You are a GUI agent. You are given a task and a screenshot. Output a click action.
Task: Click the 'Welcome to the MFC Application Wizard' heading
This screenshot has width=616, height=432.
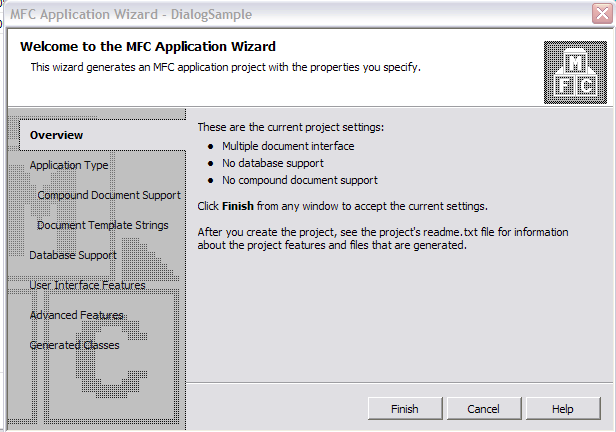(148, 46)
